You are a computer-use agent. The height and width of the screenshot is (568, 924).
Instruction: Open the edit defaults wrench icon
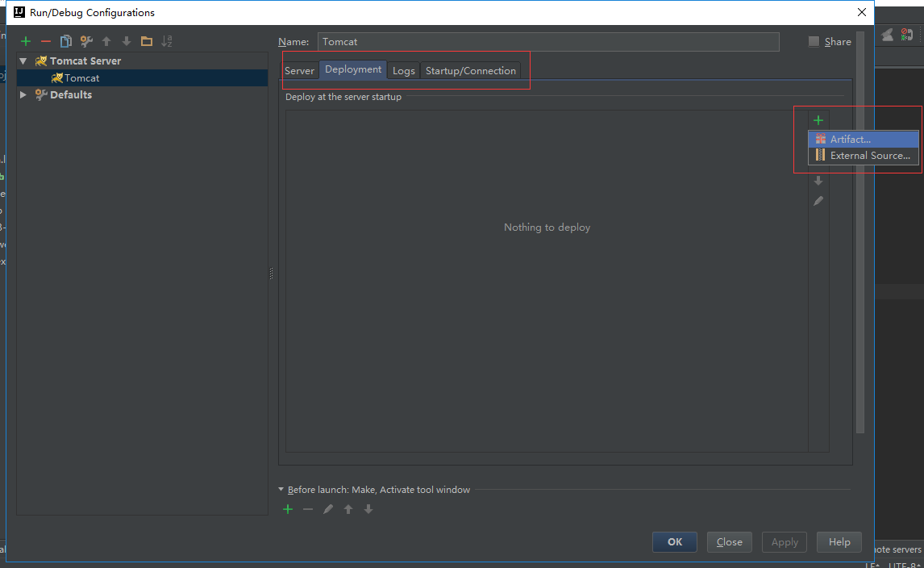[x=86, y=41]
